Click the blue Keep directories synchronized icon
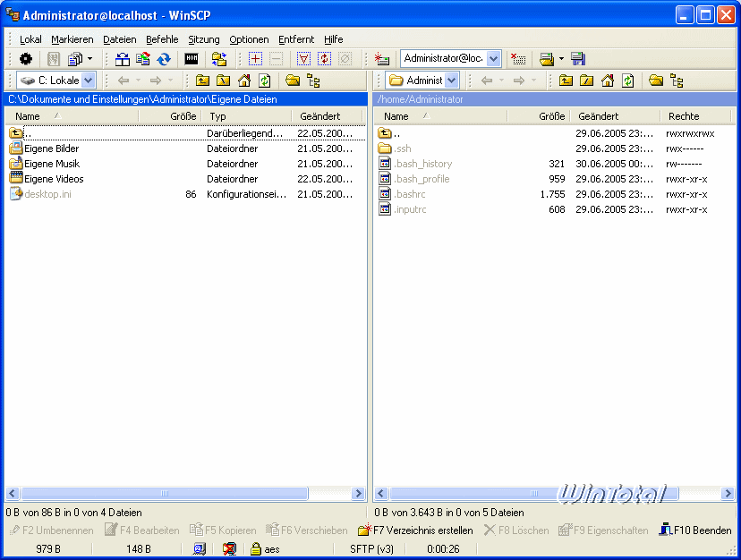 (164, 59)
